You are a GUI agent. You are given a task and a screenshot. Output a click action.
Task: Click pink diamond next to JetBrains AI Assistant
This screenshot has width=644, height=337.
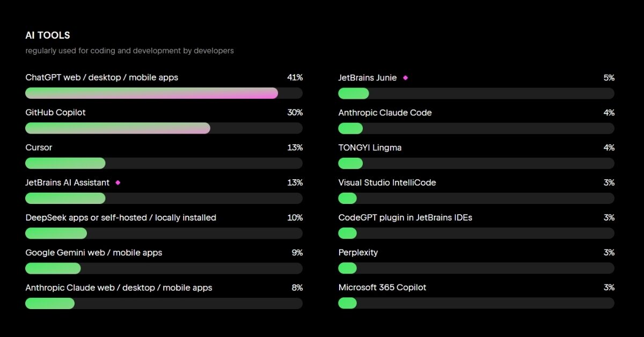click(x=118, y=182)
